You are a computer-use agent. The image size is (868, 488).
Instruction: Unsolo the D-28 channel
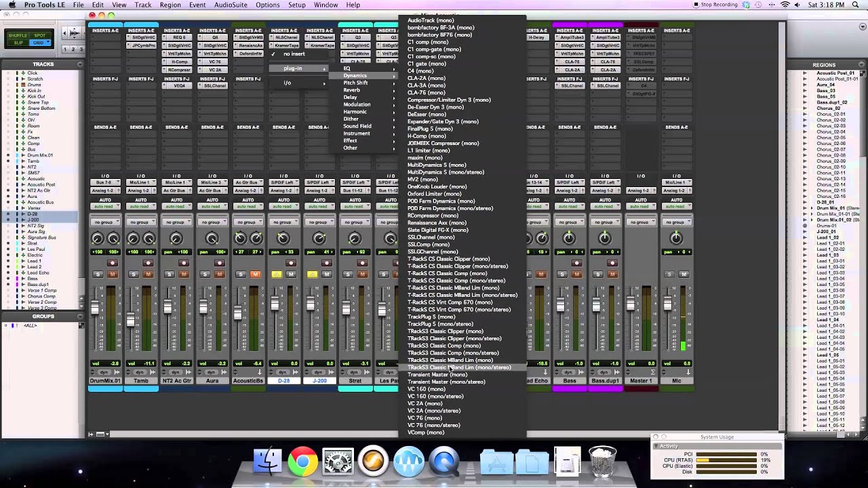click(x=276, y=274)
